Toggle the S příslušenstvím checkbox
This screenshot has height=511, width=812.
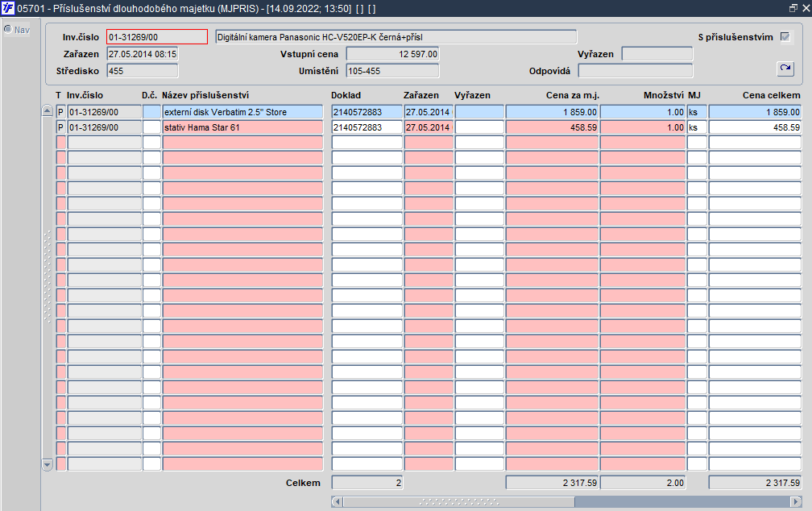pyautogui.click(x=785, y=37)
